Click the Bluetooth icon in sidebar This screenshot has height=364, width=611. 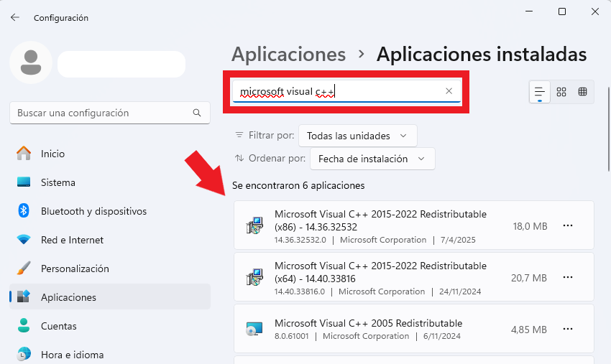coord(24,210)
